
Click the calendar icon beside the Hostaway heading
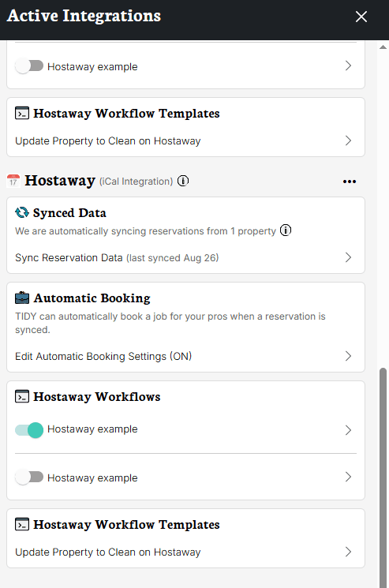(13, 181)
